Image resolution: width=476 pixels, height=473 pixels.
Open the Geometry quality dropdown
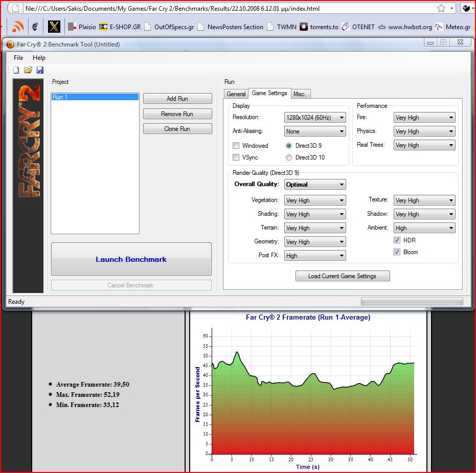pos(315,242)
